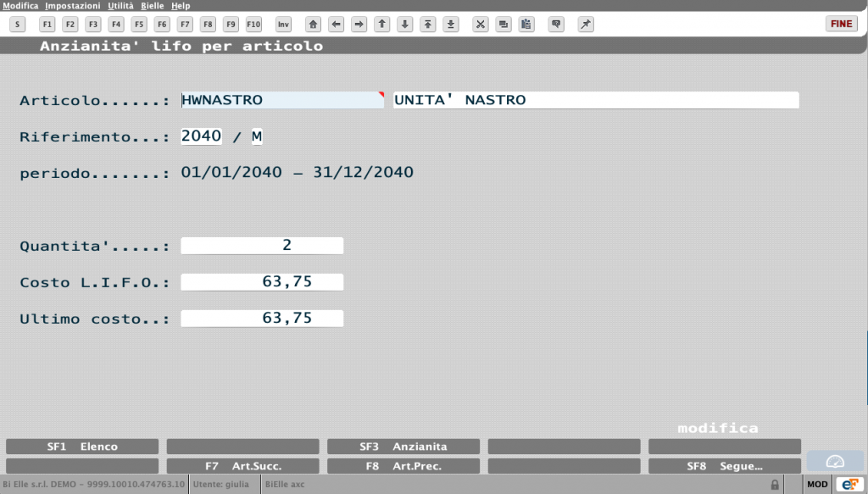Click the right arrow toolbar icon
The width and height of the screenshot is (868, 494).
tap(359, 25)
